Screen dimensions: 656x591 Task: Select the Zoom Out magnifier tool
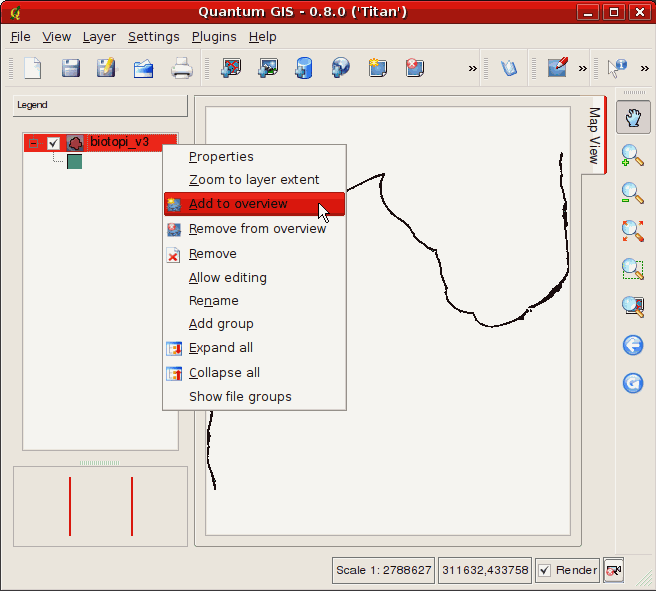(633, 193)
